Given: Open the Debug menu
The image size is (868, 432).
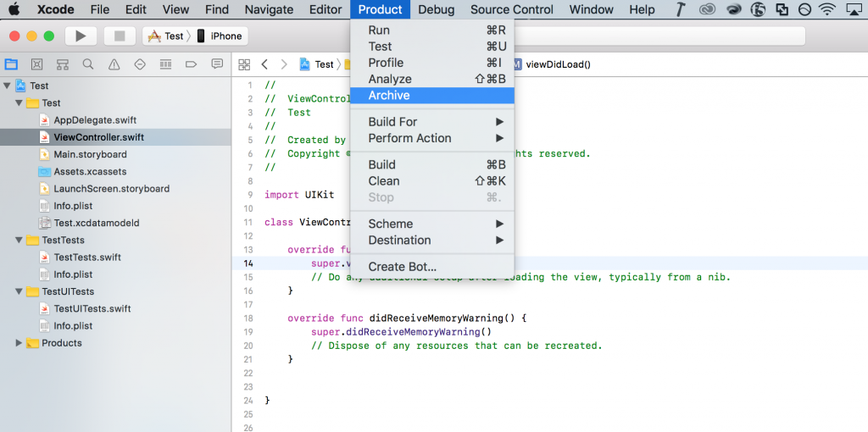Looking at the screenshot, I should [x=437, y=9].
